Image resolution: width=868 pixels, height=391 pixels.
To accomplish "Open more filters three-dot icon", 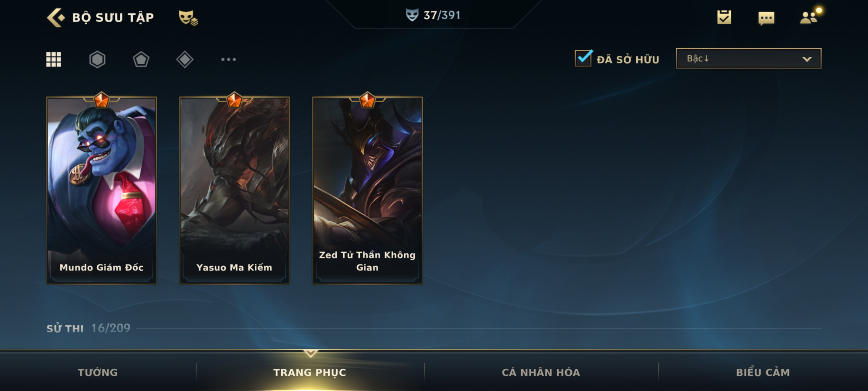I will click(228, 59).
